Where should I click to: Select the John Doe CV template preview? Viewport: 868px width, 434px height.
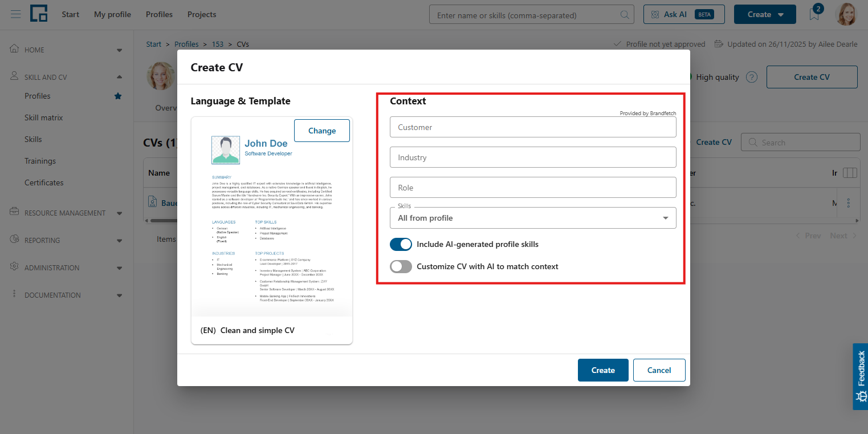pos(272,230)
